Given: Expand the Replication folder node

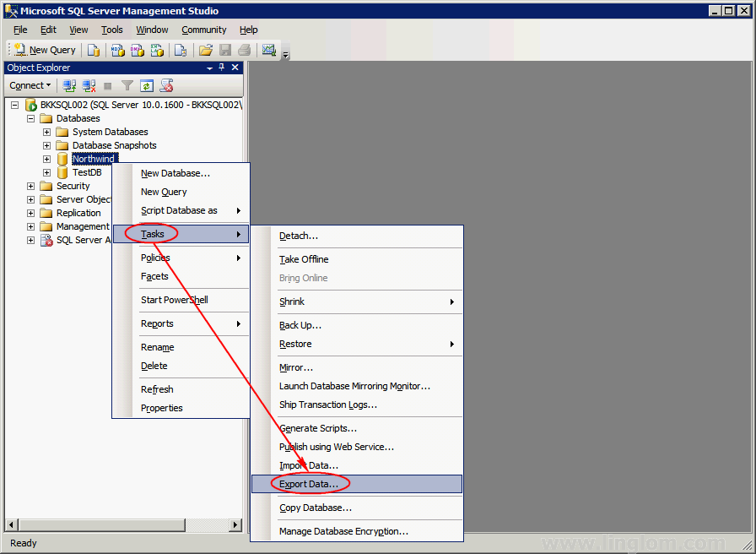Looking at the screenshot, I should click(31, 213).
